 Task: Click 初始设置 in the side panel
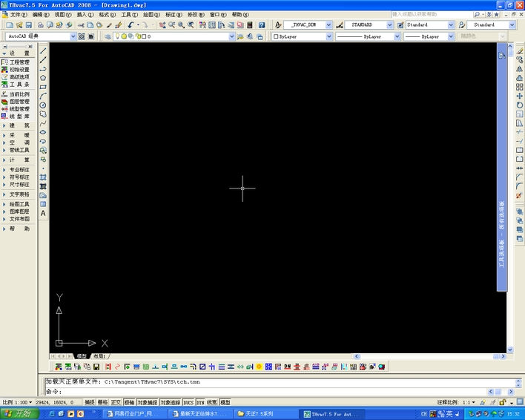(x=16, y=70)
